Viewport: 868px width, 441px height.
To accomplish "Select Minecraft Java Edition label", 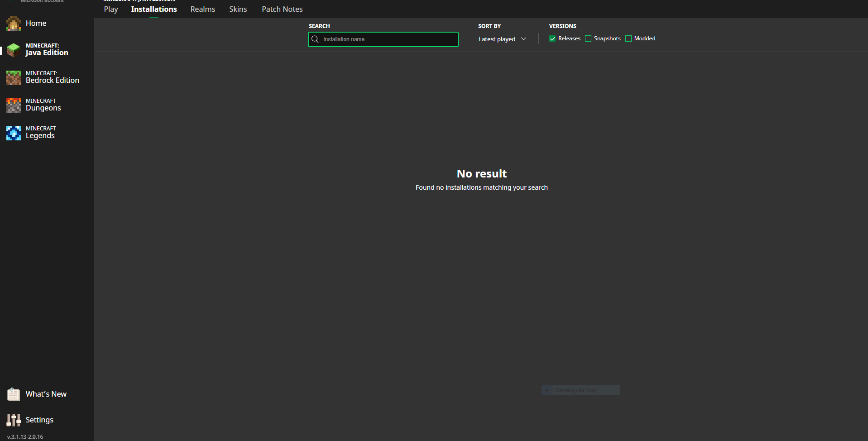I will click(x=47, y=49).
